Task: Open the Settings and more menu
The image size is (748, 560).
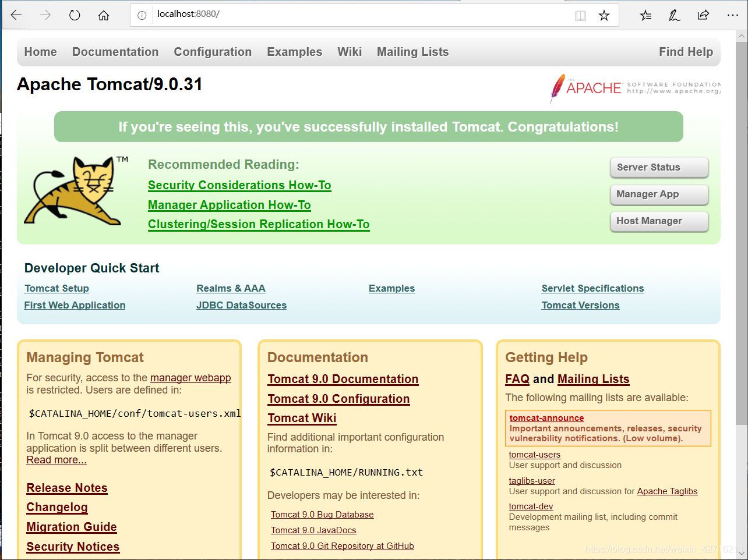Action: click(x=732, y=15)
